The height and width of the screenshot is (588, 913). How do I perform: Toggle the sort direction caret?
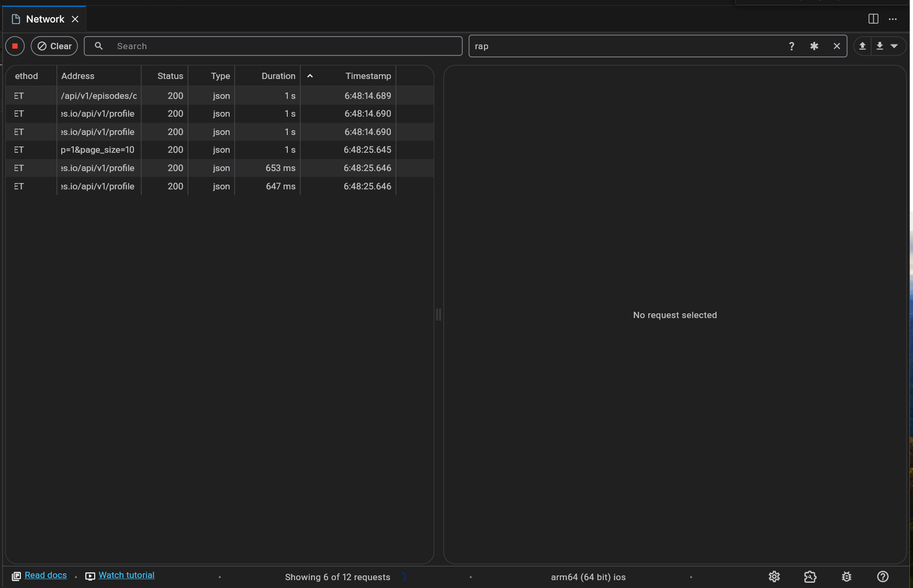310,76
